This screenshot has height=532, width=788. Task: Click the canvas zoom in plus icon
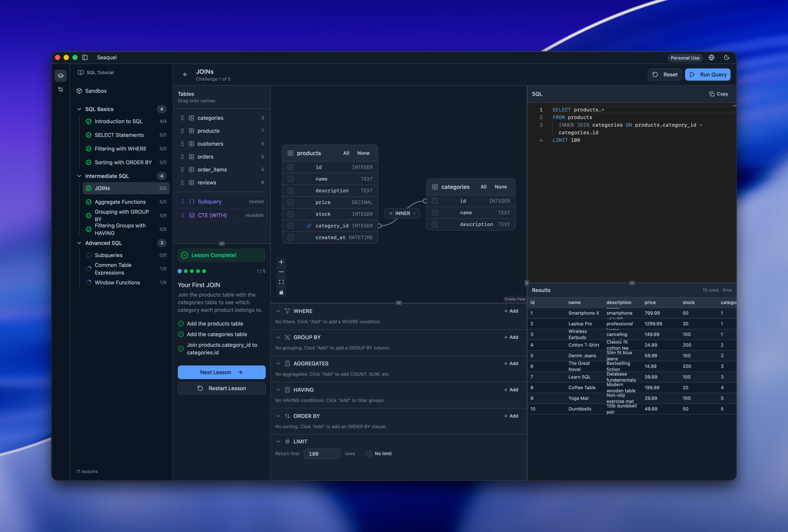pos(281,262)
